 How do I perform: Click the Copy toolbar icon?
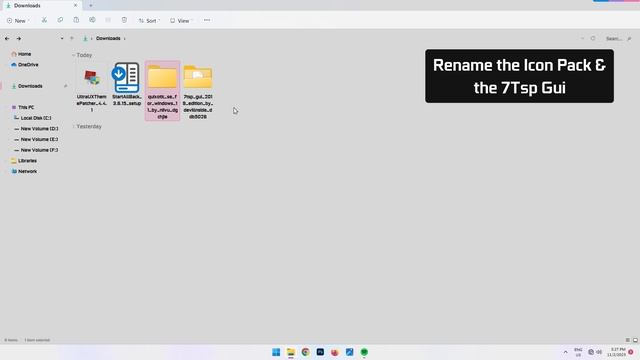point(60,20)
